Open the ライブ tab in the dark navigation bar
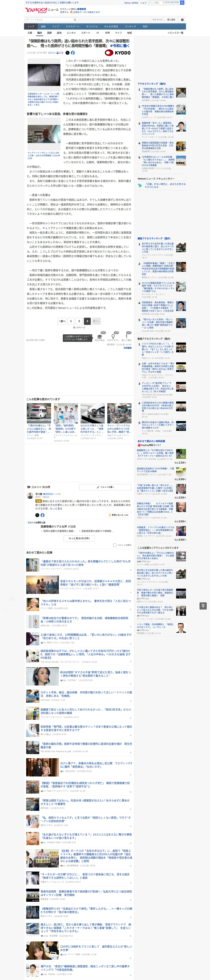Image resolution: width=210 pixels, height=980 pixels. pyautogui.click(x=56, y=27)
